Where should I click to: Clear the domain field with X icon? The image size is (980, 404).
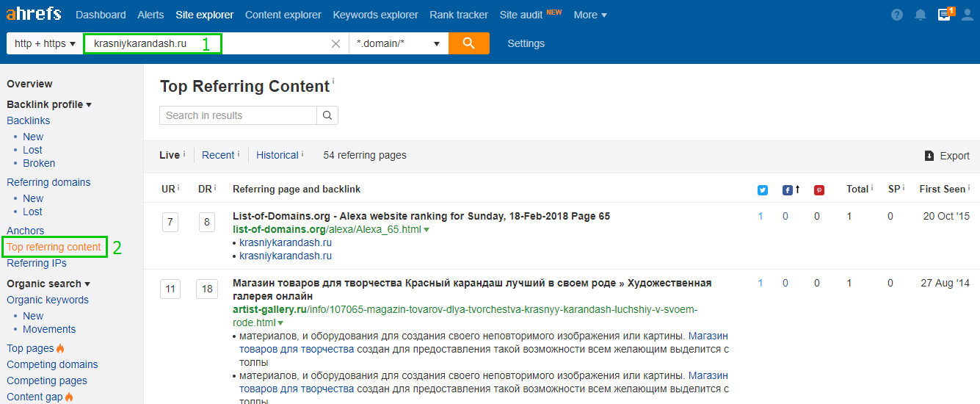point(336,43)
